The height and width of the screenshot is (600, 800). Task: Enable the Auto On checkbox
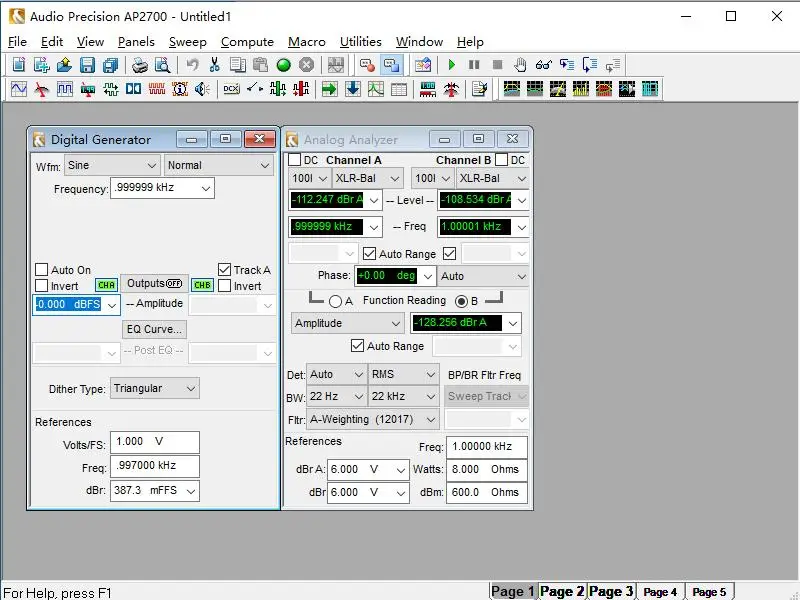point(42,270)
